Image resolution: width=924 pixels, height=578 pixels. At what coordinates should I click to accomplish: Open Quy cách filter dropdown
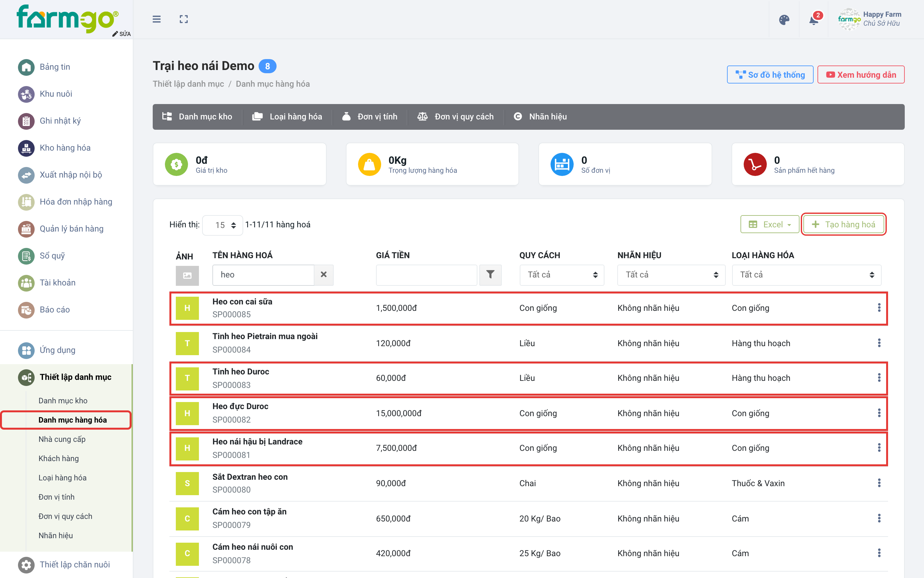(x=562, y=275)
